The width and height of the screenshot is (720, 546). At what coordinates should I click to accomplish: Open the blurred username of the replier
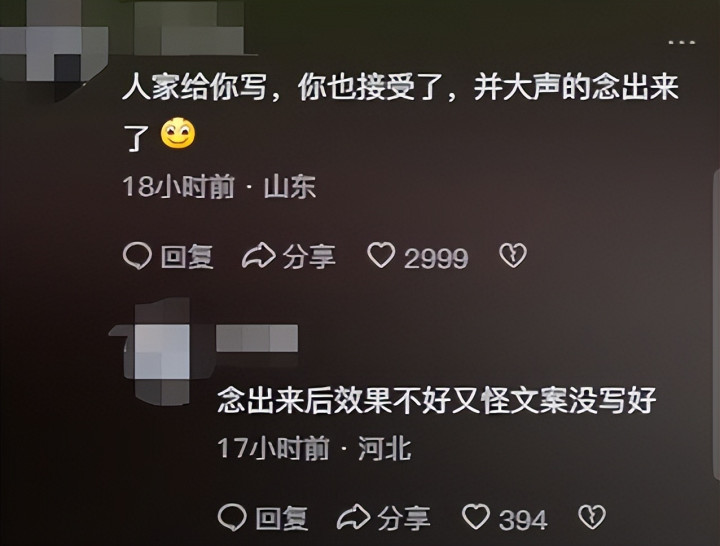[257, 338]
